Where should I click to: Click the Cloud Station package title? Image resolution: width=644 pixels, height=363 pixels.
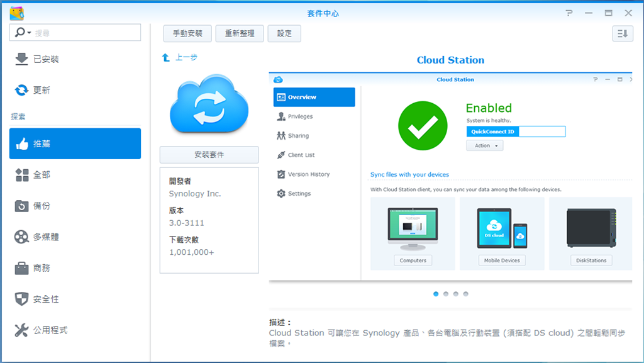pos(450,60)
